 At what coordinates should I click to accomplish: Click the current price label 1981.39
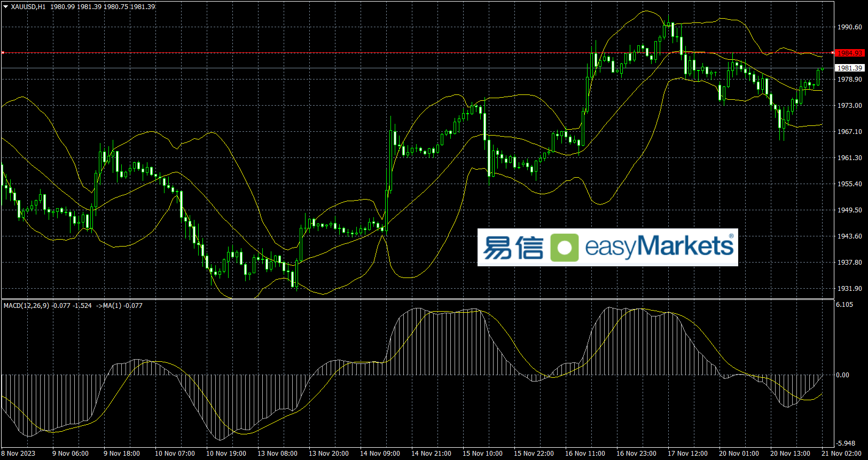click(x=849, y=68)
